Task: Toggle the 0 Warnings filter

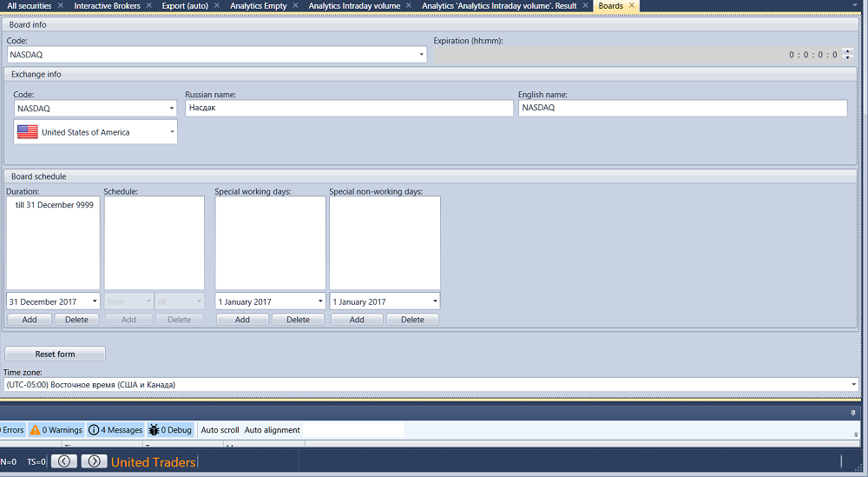Action: (x=56, y=430)
